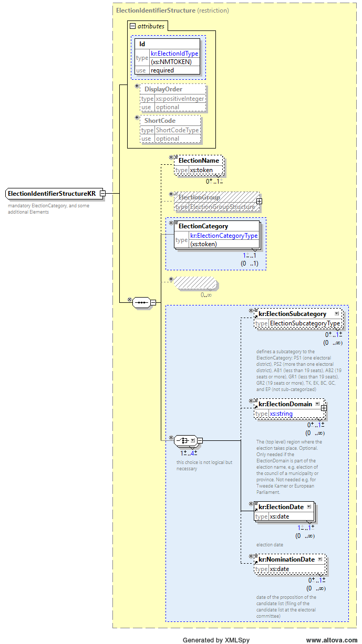The width and height of the screenshot is (362, 644).
Task: Click the 'mandatory ElectionCategory' annotation text
Action: point(49,209)
